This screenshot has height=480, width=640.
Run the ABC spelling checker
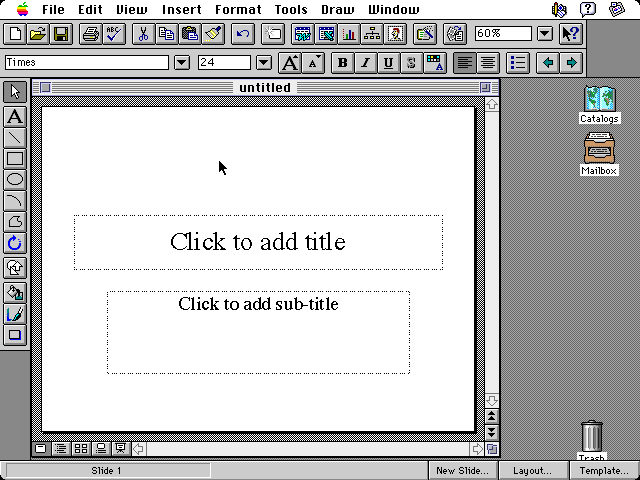pos(114,34)
